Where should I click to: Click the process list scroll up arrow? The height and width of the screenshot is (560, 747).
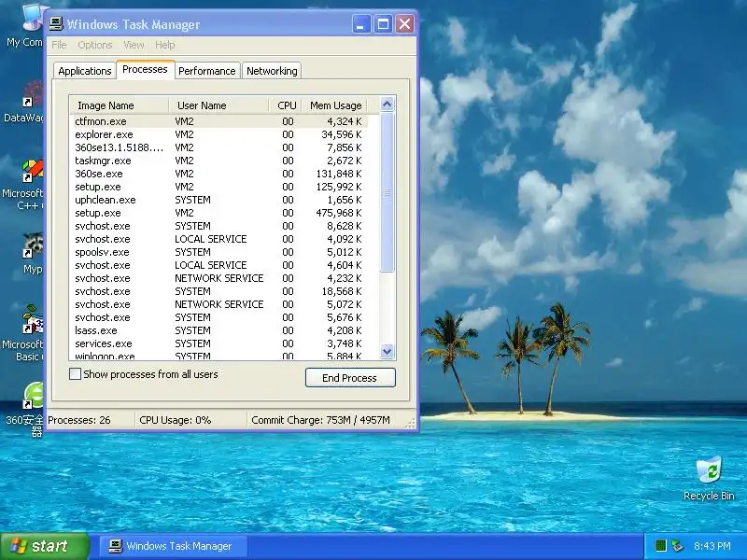pos(387,104)
